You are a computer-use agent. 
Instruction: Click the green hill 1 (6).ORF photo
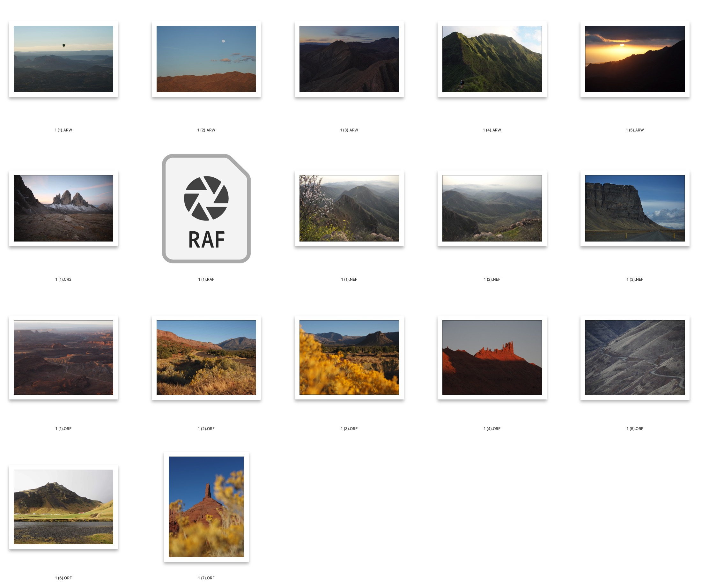pyautogui.click(x=63, y=506)
